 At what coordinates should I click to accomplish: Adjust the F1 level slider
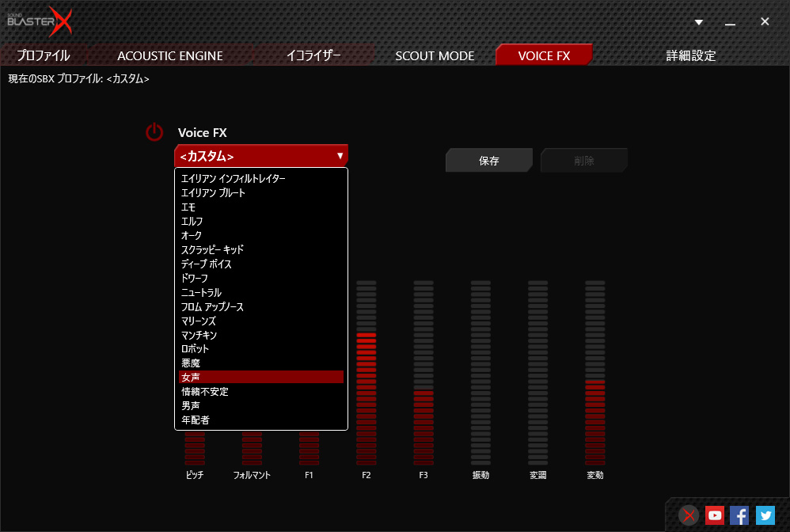pyautogui.click(x=309, y=448)
